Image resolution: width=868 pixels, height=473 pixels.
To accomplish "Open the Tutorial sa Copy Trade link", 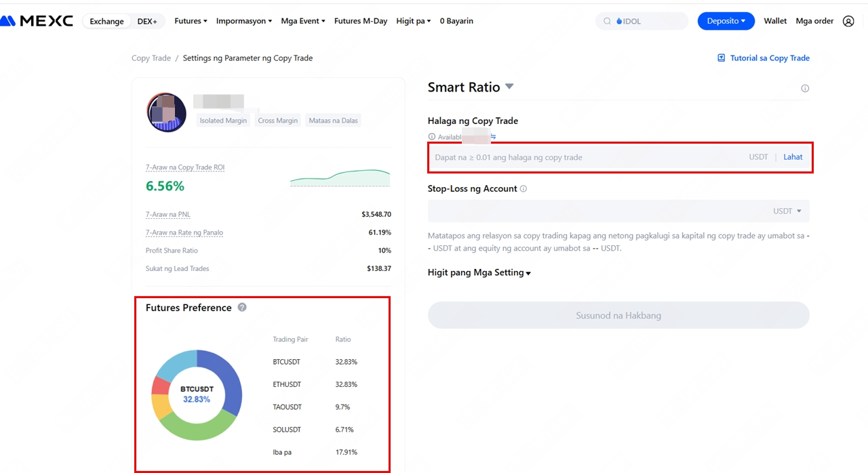I will pyautogui.click(x=764, y=58).
